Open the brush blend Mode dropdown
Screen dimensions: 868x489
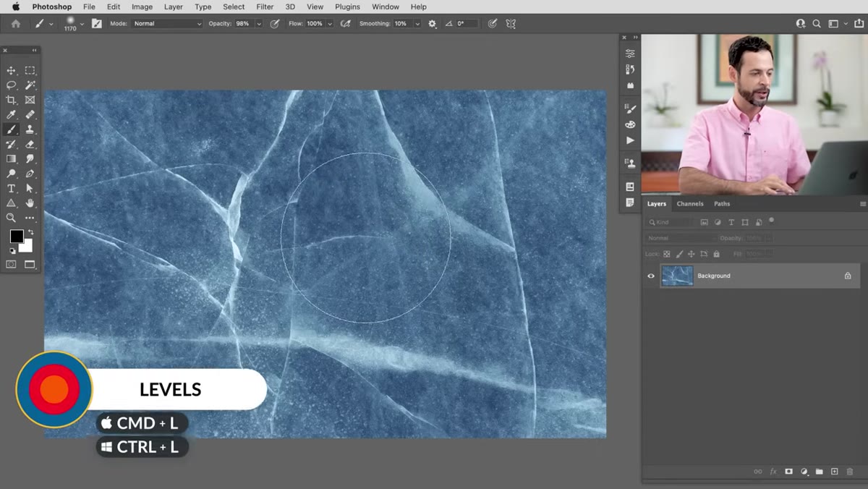click(168, 24)
